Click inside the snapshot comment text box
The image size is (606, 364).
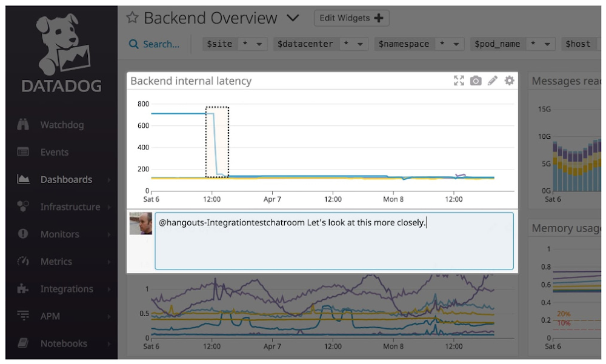[x=333, y=248]
